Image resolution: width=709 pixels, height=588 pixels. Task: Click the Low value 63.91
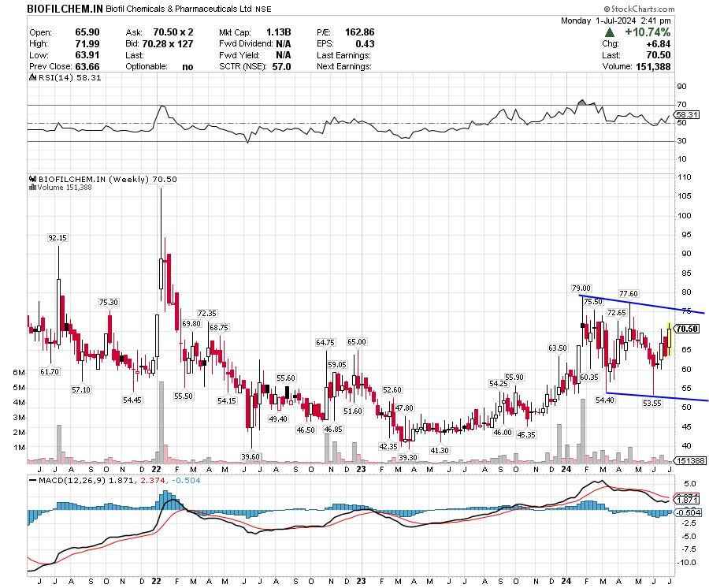87,55
